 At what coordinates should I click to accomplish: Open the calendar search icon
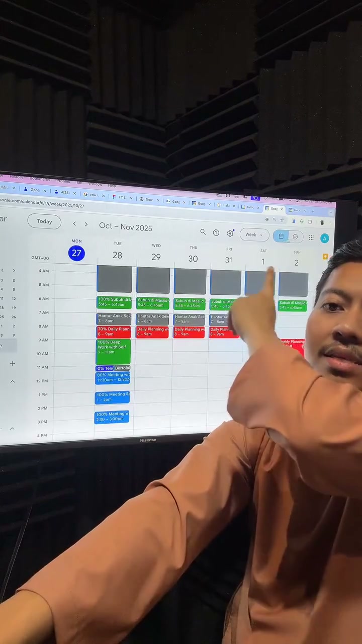coord(203,232)
